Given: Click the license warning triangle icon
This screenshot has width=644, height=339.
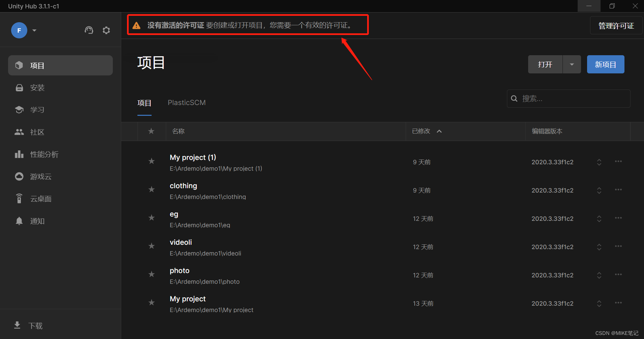Looking at the screenshot, I should [136, 26].
